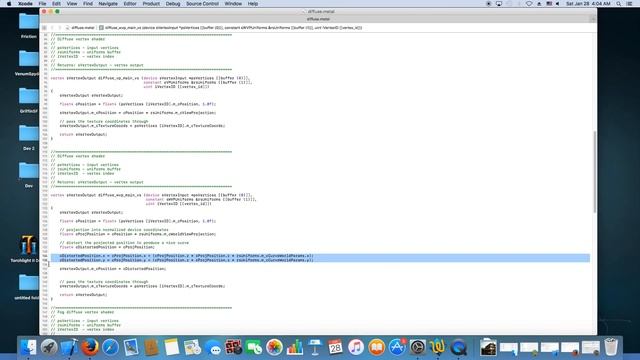Viewport: 640px width, 360px height.
Task: Click the editor vertical scrollbar
Action: tap(594, 171)
